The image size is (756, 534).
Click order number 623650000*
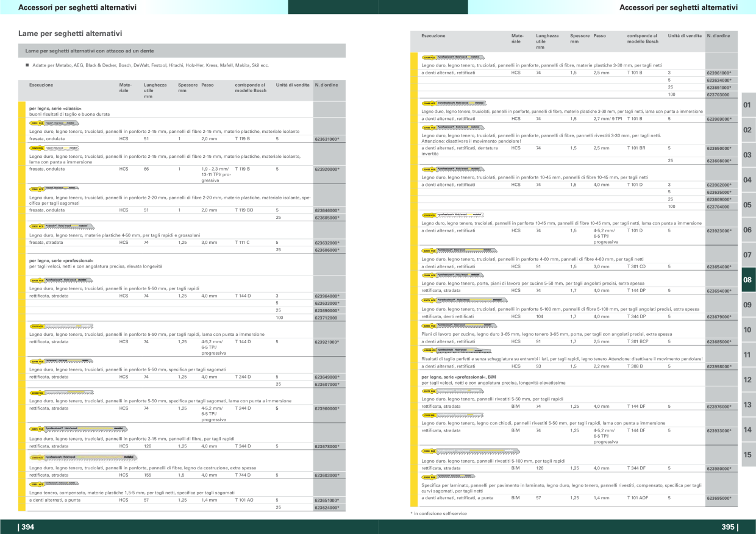point(719,148)
